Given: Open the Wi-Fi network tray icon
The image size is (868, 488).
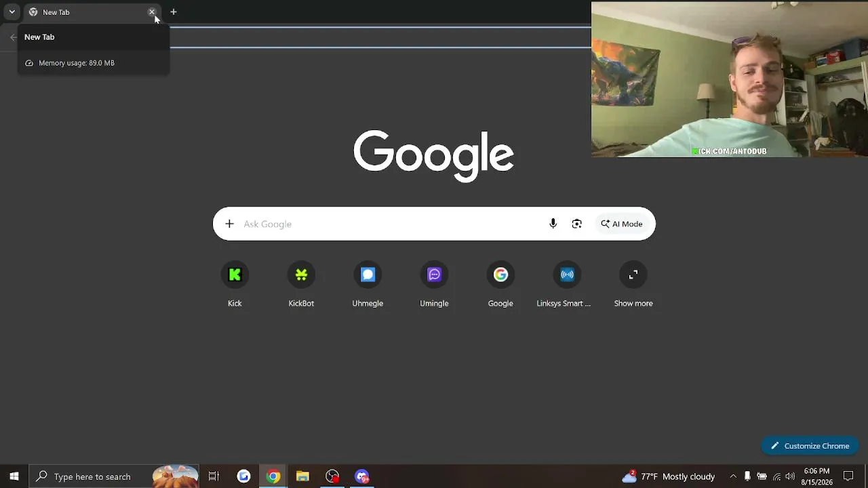Looking at the screenshot, I should (776, 476).
